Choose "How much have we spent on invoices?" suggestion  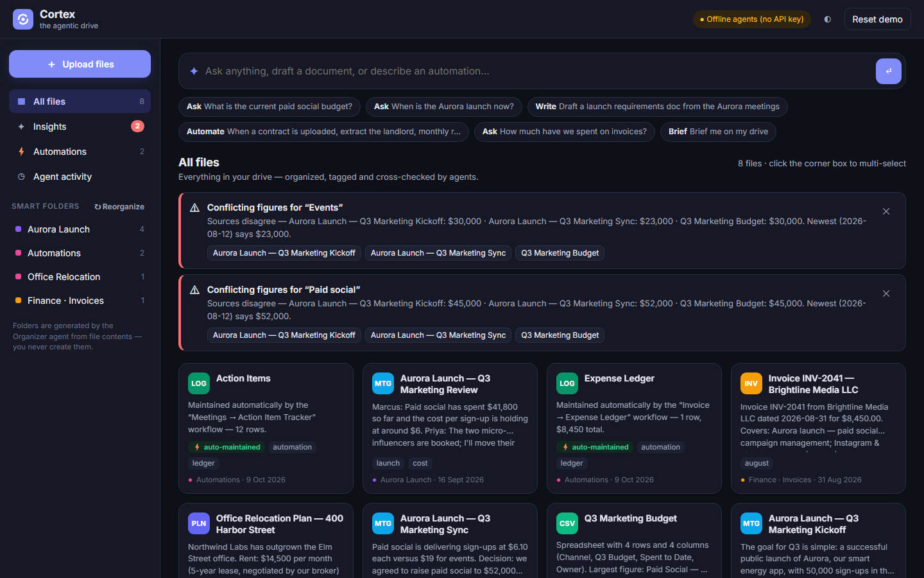[x=565, y=132]
